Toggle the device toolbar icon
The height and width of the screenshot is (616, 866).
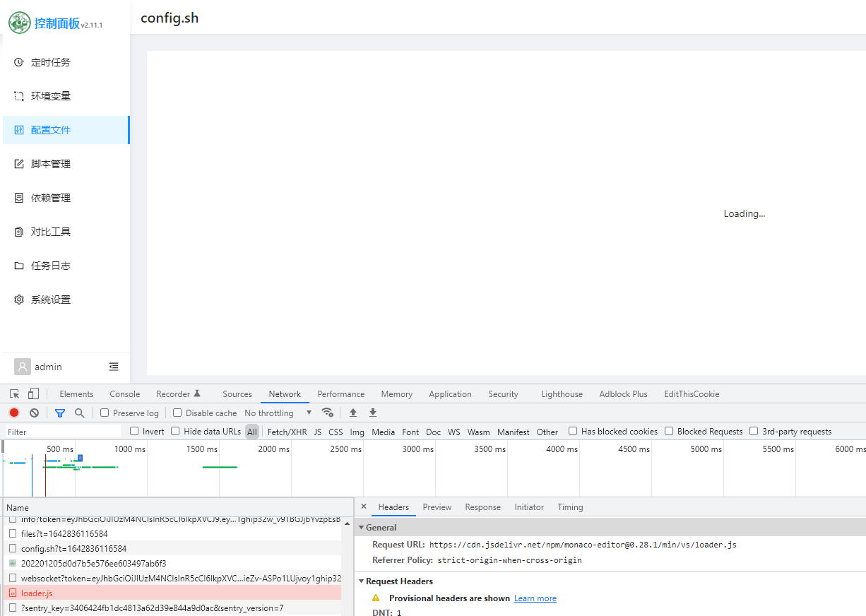33,393
